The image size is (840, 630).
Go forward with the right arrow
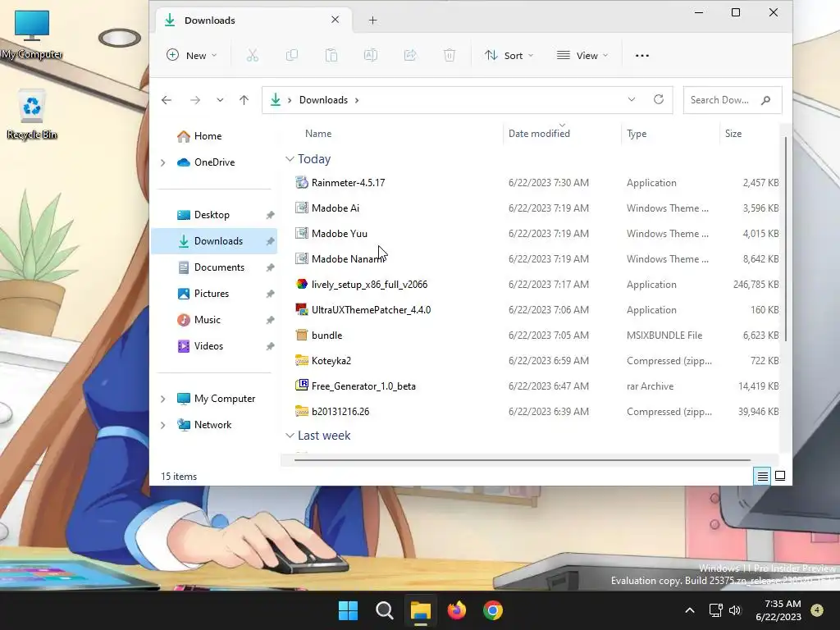point(195,100)
